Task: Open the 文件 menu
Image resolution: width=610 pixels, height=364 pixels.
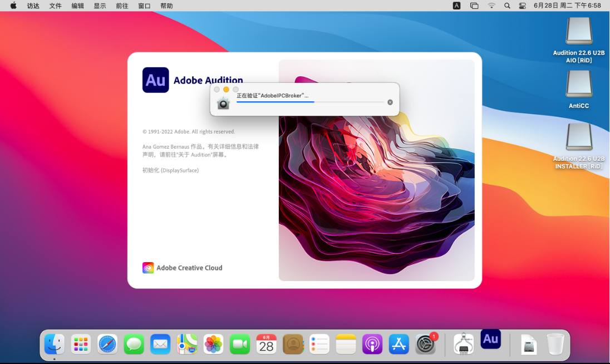Action: pos(55,6)
